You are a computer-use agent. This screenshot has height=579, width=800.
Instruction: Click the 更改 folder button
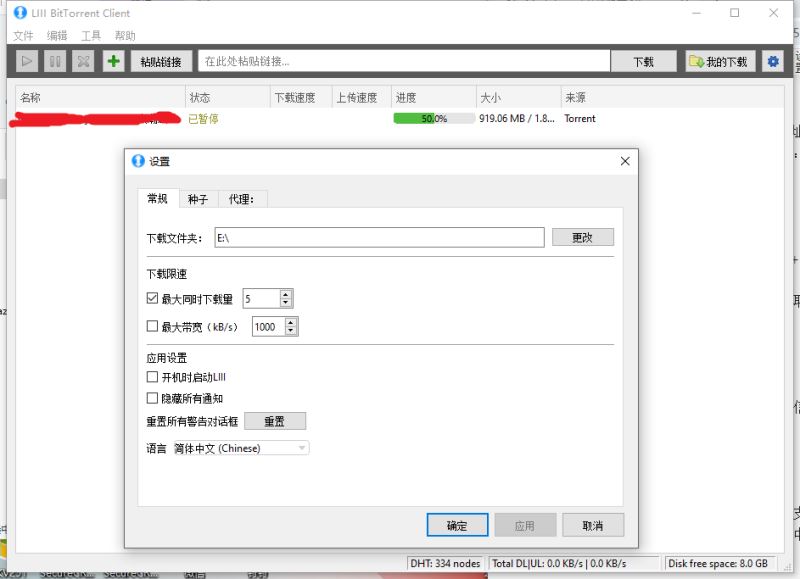pyautogui.click(x=583, y=237)
